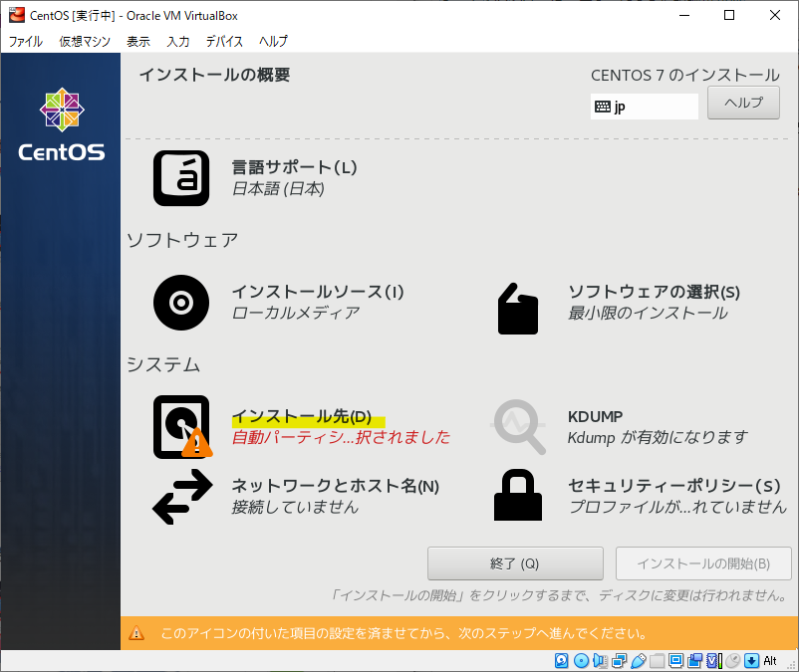The image size is (799, 672).
Task: Click the warning icon on インストール先
Action: [195, 444]
